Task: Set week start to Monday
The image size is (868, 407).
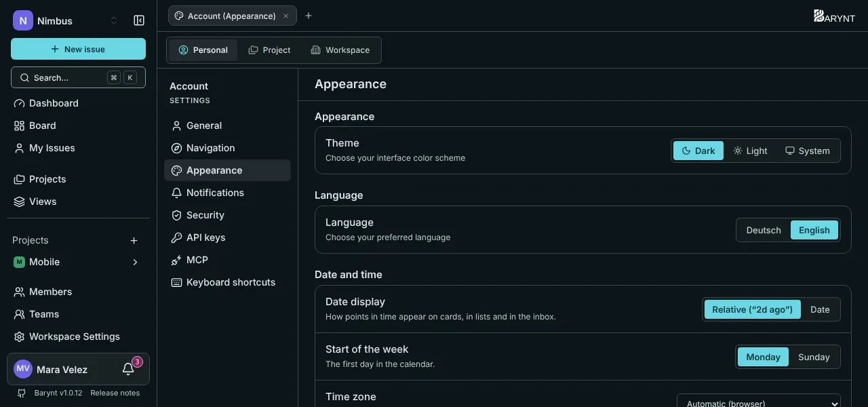Action: pos(763,357)
